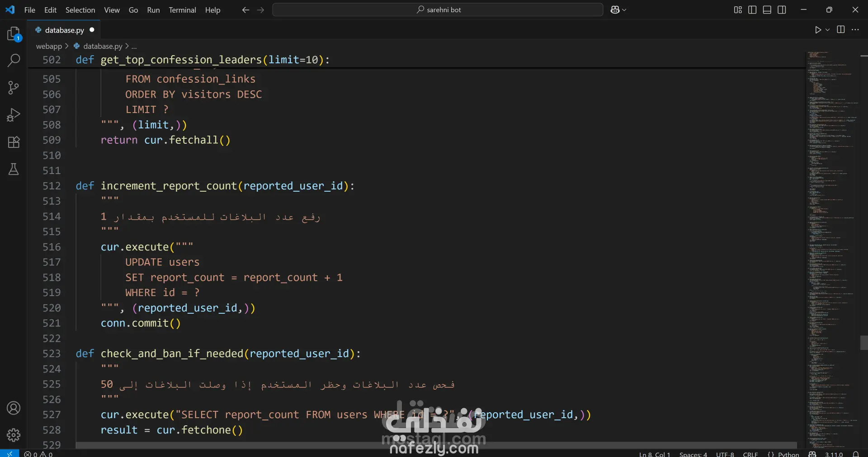
Task: Toggle the bottom panel
Action: click(x=767, y=9)
